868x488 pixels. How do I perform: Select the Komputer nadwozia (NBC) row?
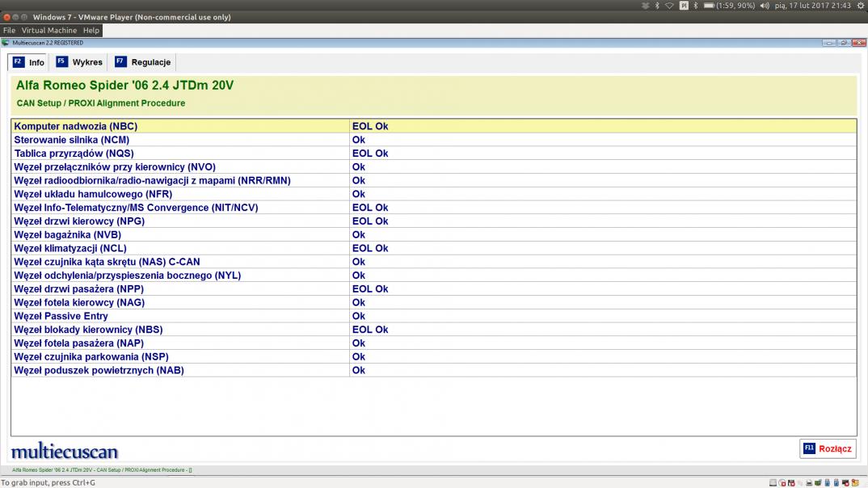pyautogui.click(x=433, y=126)
